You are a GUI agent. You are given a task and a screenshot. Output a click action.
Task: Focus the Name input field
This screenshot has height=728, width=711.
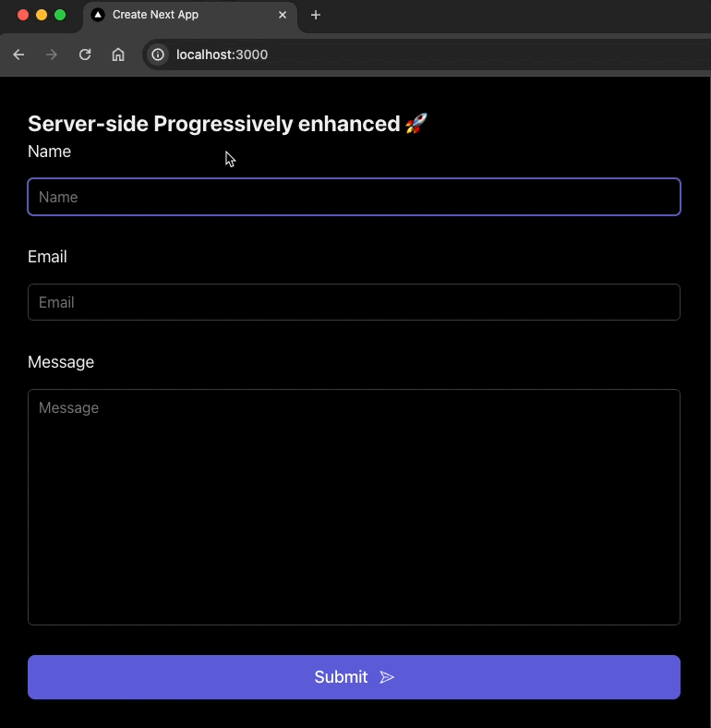coord(354,197)
